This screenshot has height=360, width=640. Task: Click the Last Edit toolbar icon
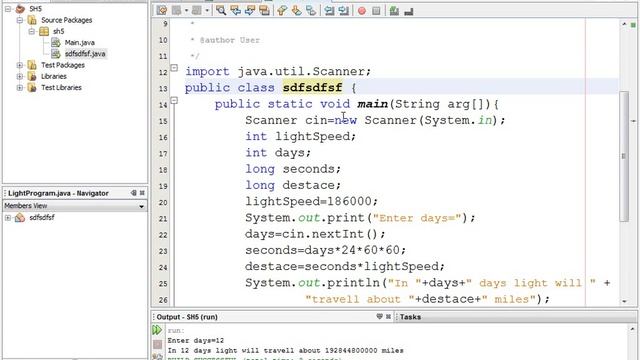click(x=162, y=11)
